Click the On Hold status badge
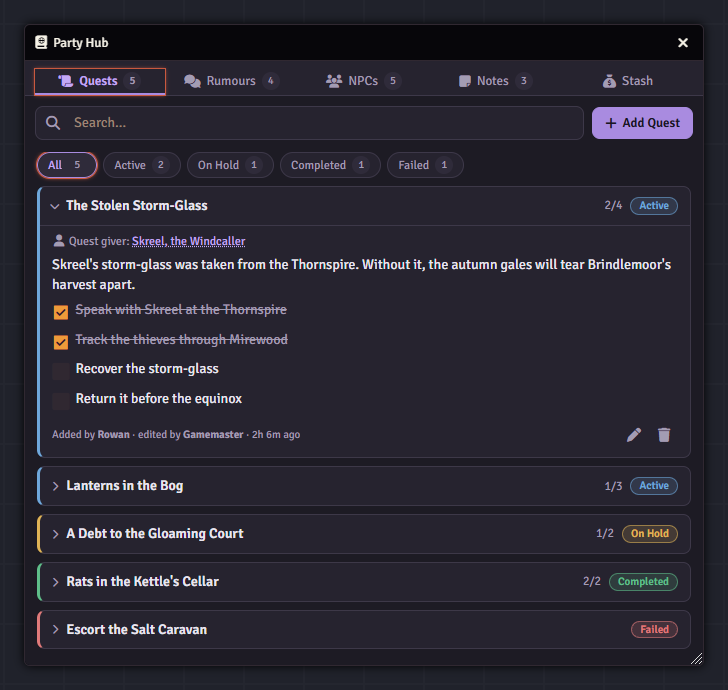The width and height of the screenshot is (728, 690). [650, 534]
